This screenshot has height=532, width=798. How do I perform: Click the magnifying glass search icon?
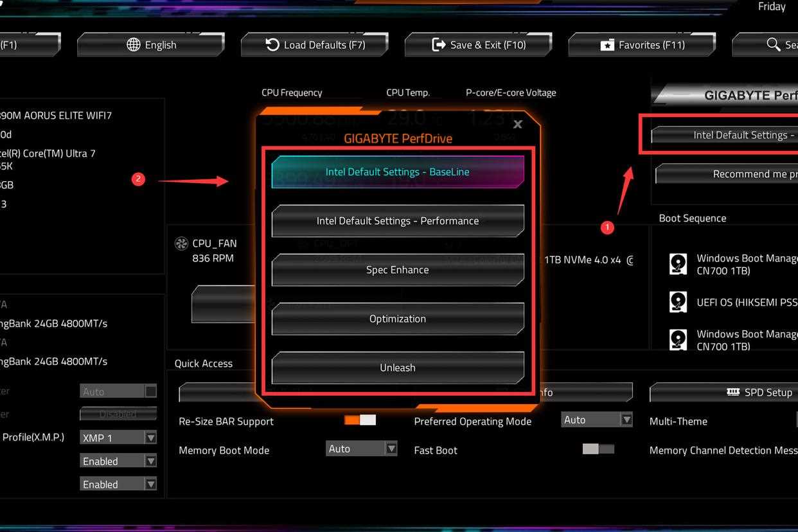(774, 44)
